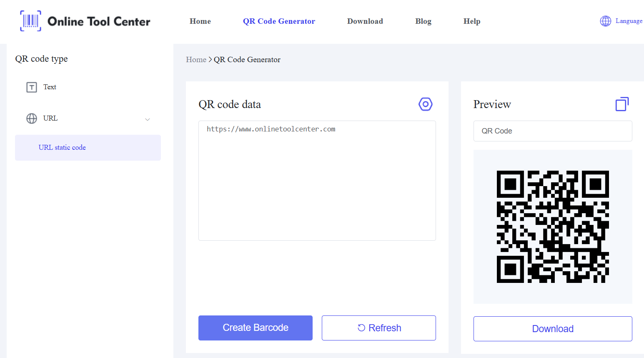Click QR Code Generator breadcrumb text
This screenshot has width=644, height=358.
tap(247, 60)
